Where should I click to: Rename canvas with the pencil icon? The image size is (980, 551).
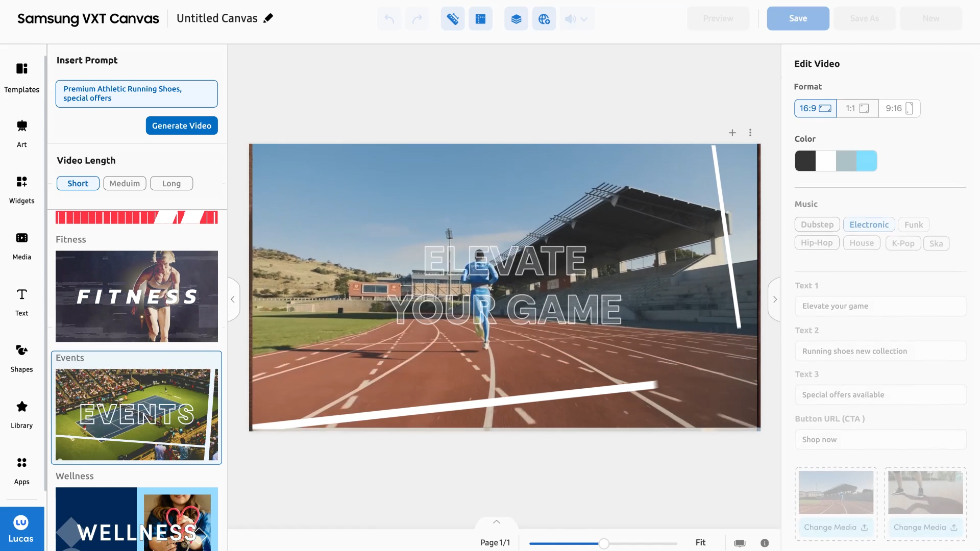(268, 18)
